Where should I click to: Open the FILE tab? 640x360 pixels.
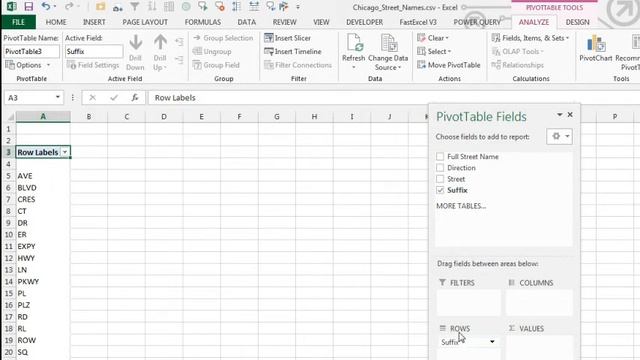point(18,22)
